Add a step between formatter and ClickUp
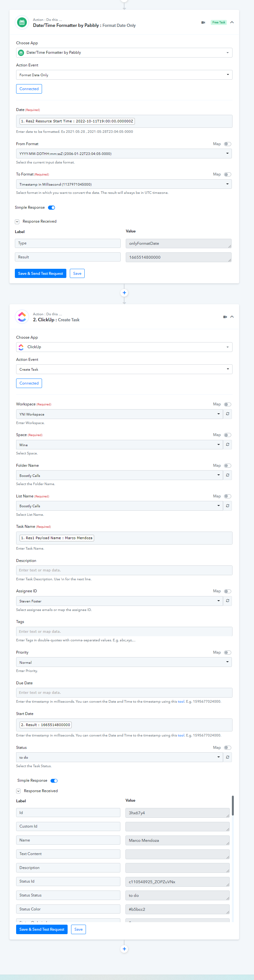The image size is (254, 980). pos(124,293)
